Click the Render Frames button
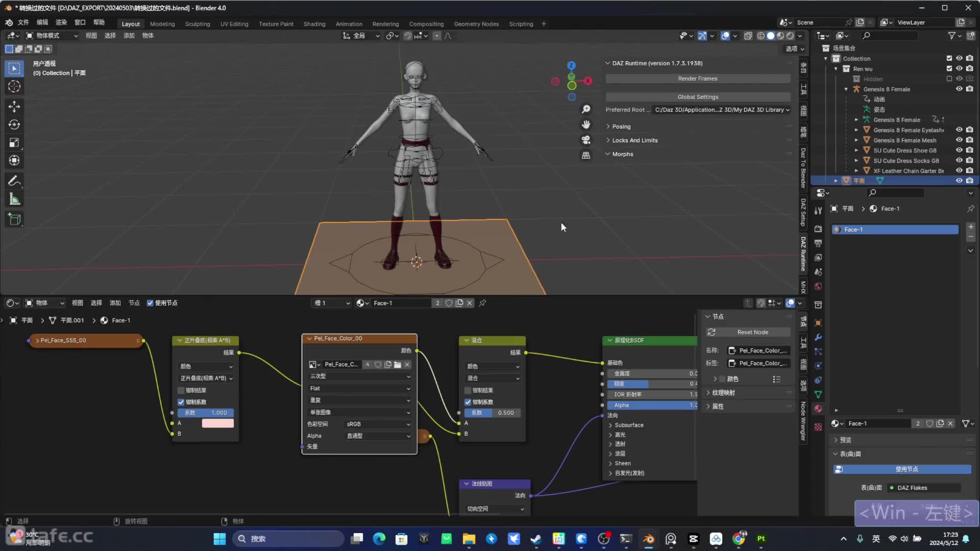 698,79
